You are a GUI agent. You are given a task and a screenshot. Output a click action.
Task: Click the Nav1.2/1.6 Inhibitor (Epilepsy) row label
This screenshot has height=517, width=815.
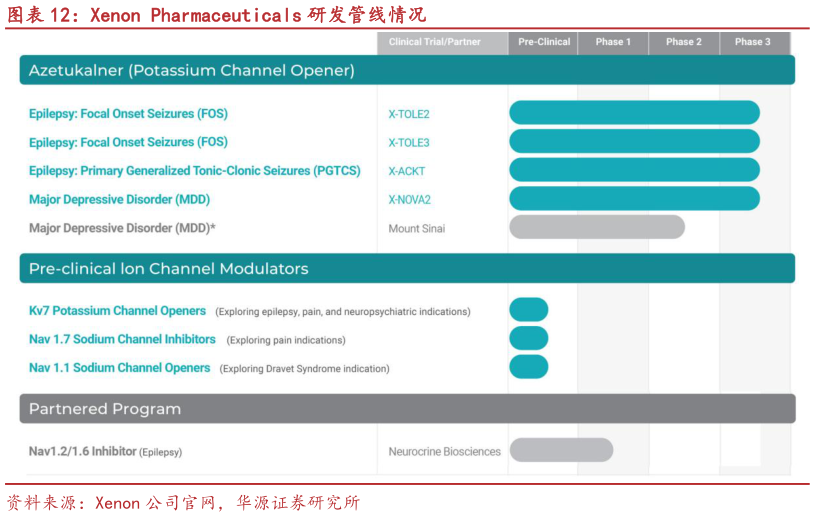pyautogui.click(x=106, y=452)
